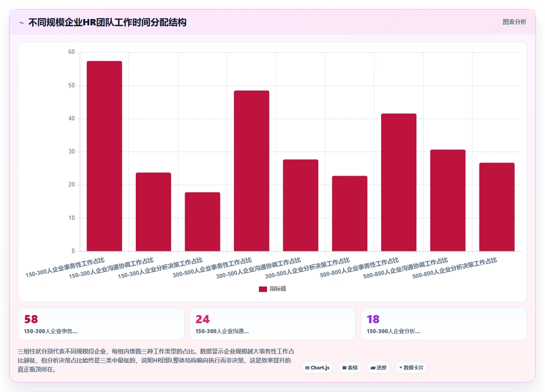This screenshot has width=545, height=392.
Task: Click the x-axis label 300-500人企业沟通协调工作占比
Action: 258,268
